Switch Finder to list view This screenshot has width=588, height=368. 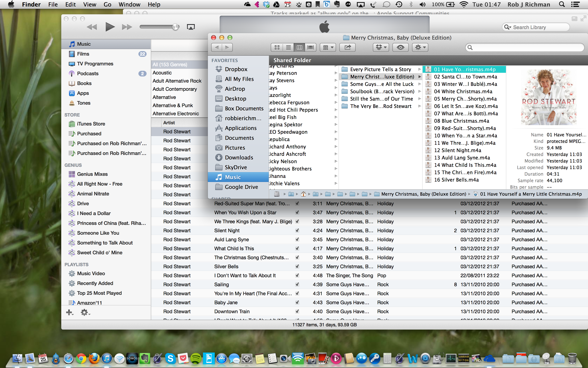tap(288, 47)
